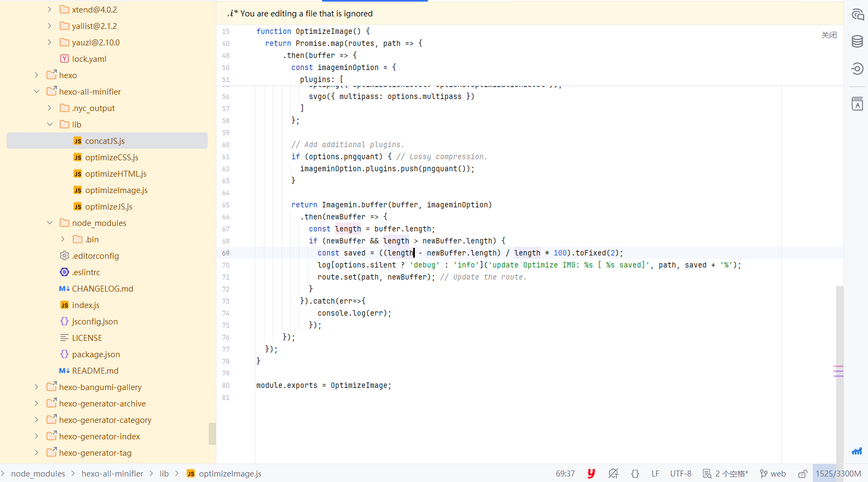The height and width of the screenshot is (482, 868).
Task: Collapse the lib folder
Action: tap(50, 125)
